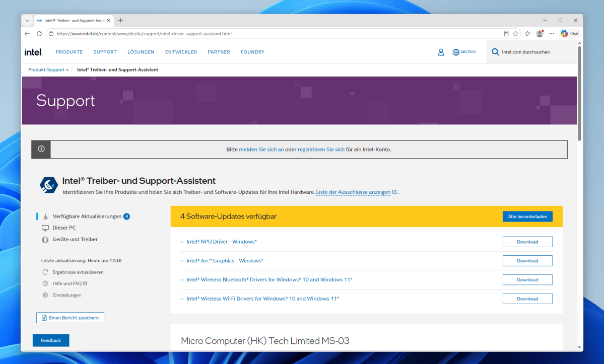The height and width of the screenshot is (364, 604).
Task: Expand the Intel Arc Graphics entry
Action: click(x=182, y=261)
